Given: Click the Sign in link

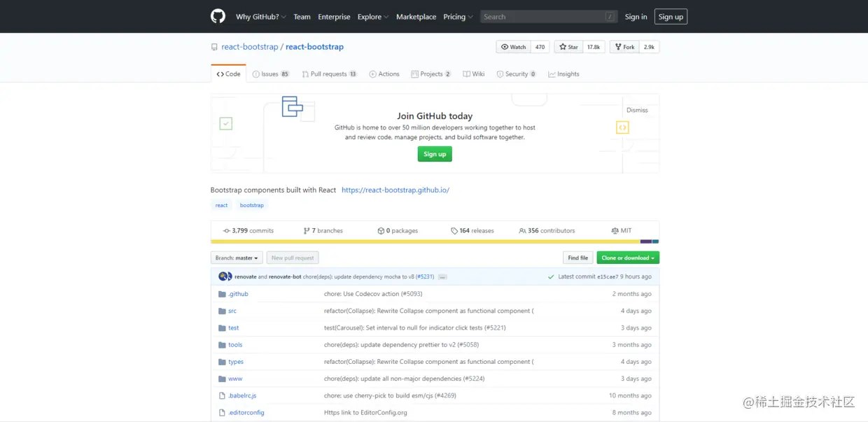Looking at the screenshot, I should 636,17.
